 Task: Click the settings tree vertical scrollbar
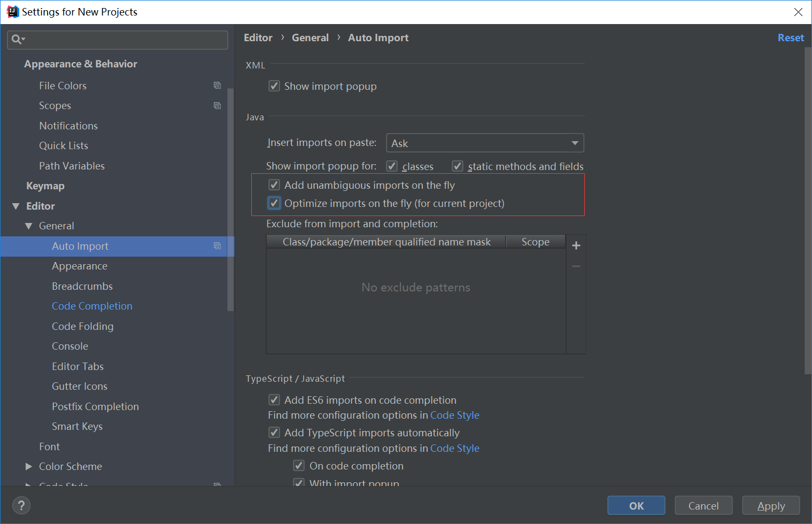[x=230, y=199]
